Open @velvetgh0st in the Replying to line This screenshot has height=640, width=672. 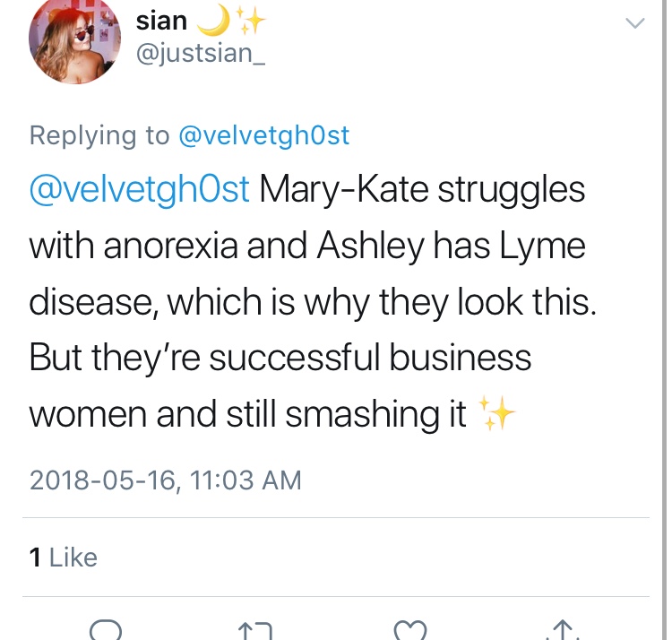(264, 135)
